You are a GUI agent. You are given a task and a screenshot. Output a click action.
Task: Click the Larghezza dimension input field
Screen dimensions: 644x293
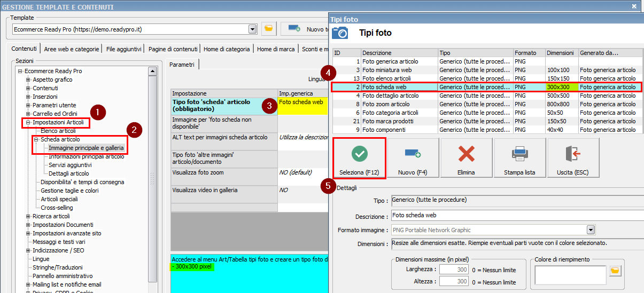pyautogui.click(x=454, y=270)
